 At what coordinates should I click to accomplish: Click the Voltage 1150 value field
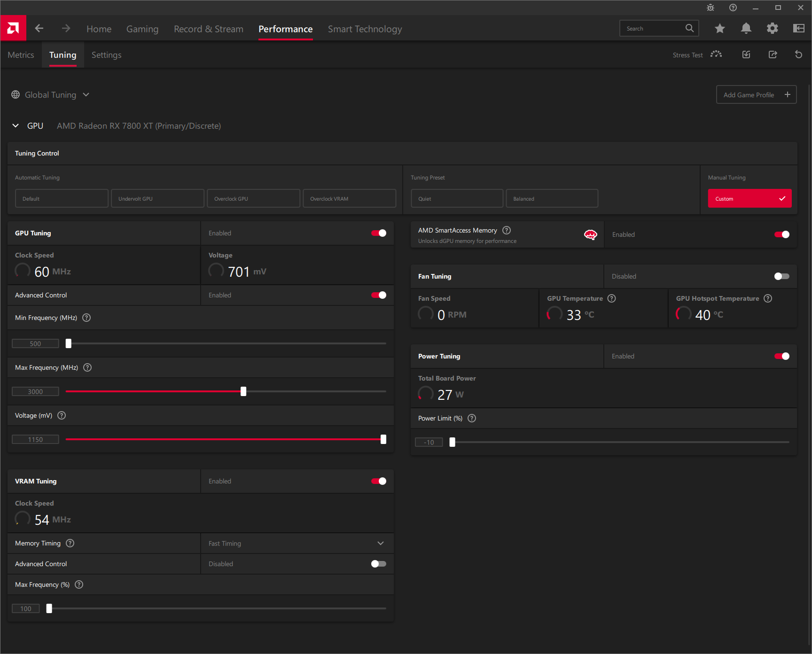[x=35, y=439]
